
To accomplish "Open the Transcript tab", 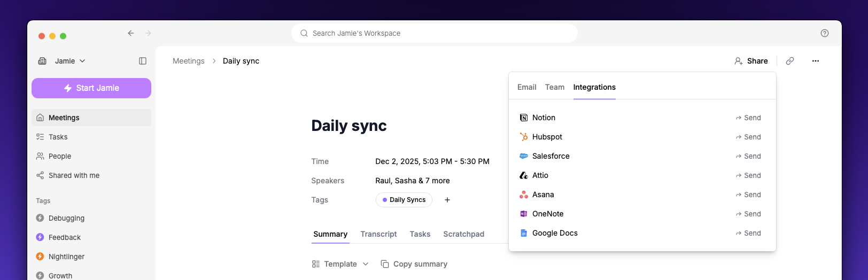I will coord(378,234).
